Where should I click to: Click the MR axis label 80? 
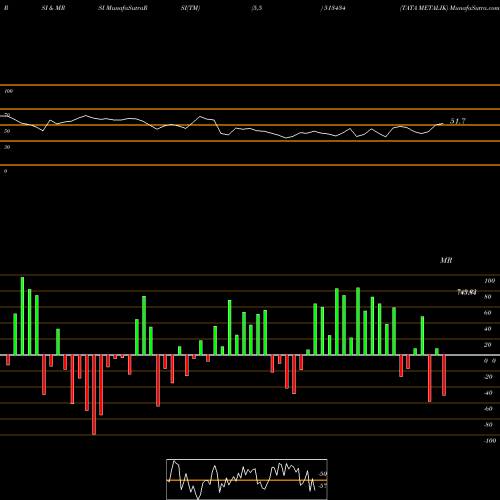tap(488, 297)
